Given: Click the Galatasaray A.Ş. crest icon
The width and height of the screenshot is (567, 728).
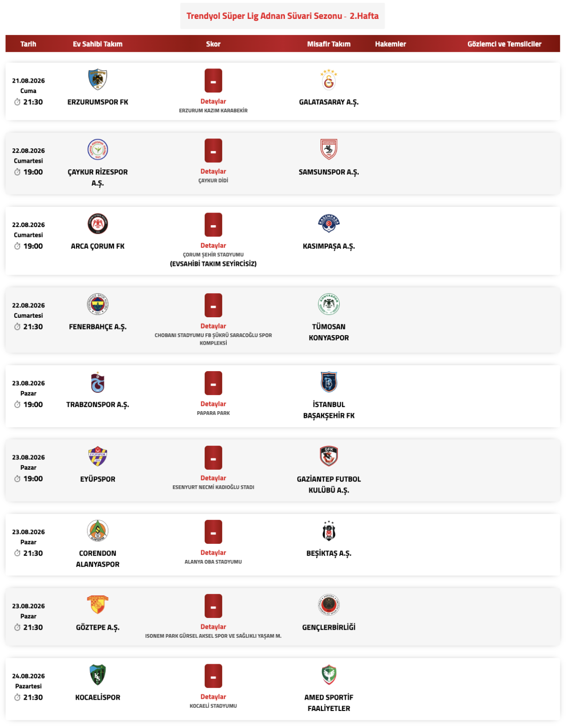Looking at the screenshot, I should coord(328,80).
